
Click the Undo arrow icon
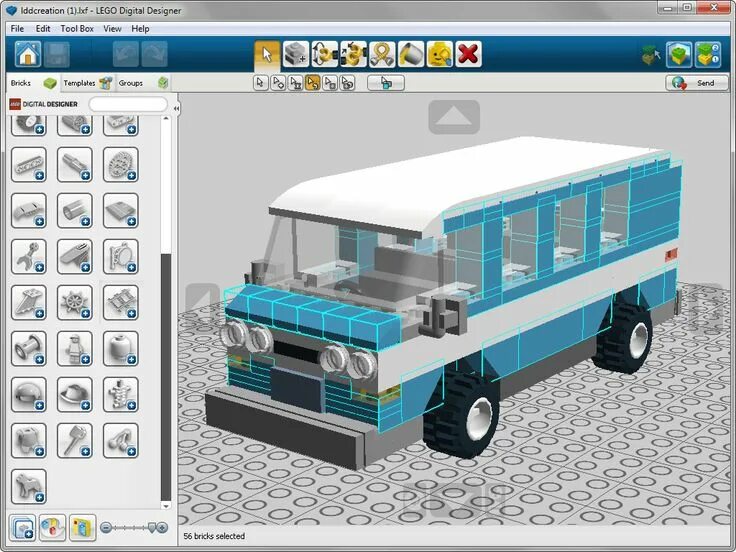[x=125, y=54]
